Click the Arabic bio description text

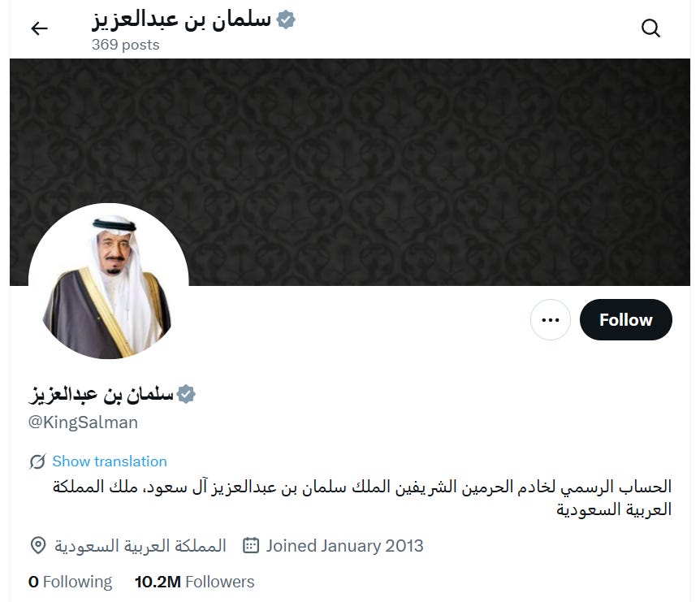click(x=362, y=498)
